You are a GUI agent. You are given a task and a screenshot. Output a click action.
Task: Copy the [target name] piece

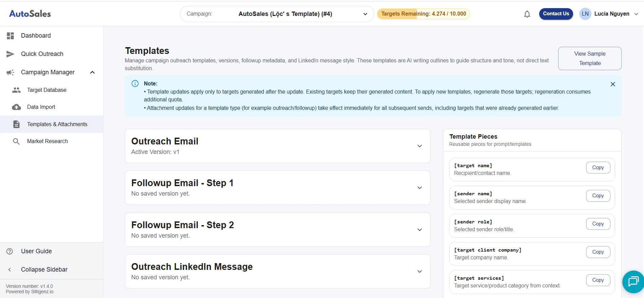coord(598,167)
